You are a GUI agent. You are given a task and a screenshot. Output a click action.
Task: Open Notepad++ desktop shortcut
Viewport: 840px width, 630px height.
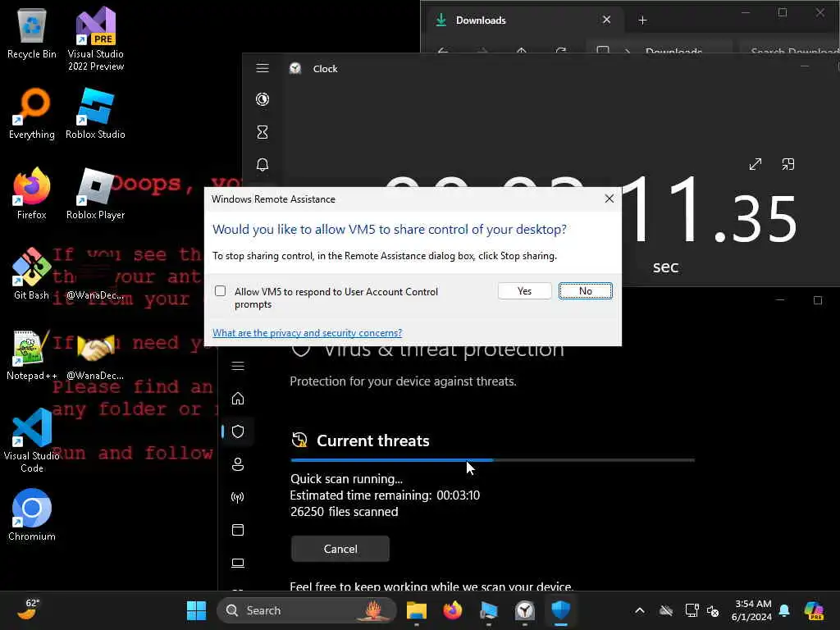[32, 354]
